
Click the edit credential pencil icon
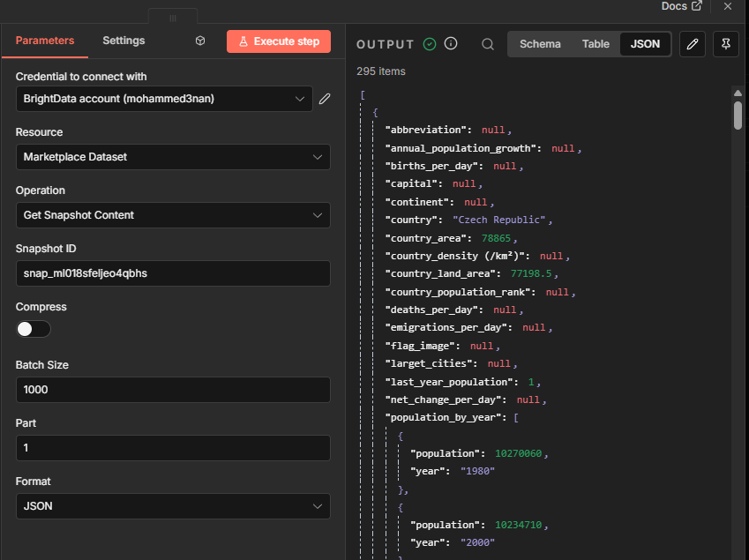[325, 99]
